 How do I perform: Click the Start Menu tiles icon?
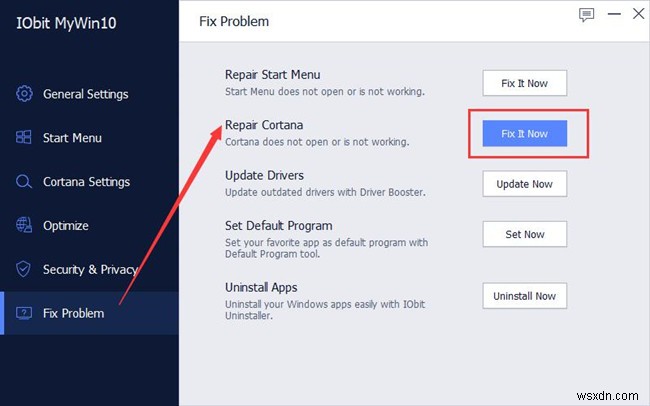(x=24, y=138)
